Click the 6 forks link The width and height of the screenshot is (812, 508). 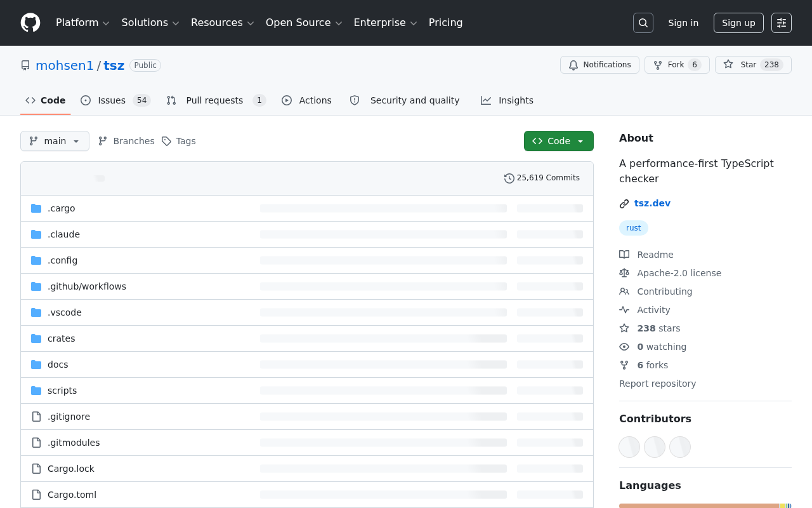click(653, 365)
